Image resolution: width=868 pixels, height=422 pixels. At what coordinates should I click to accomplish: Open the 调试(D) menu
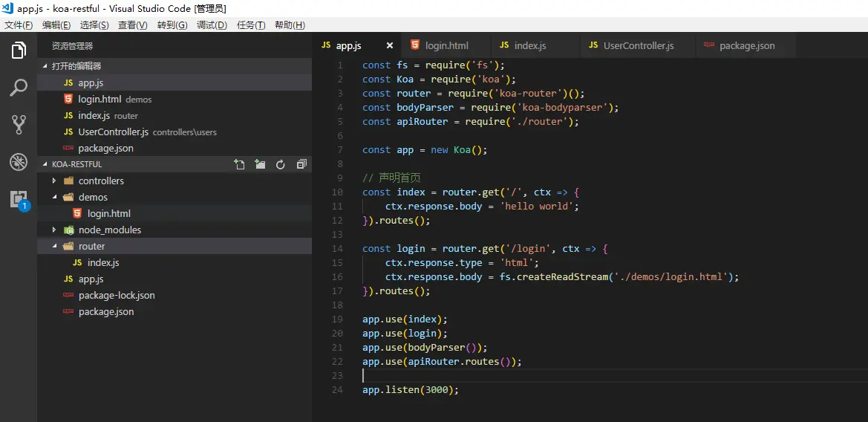[x=212, y=25]
